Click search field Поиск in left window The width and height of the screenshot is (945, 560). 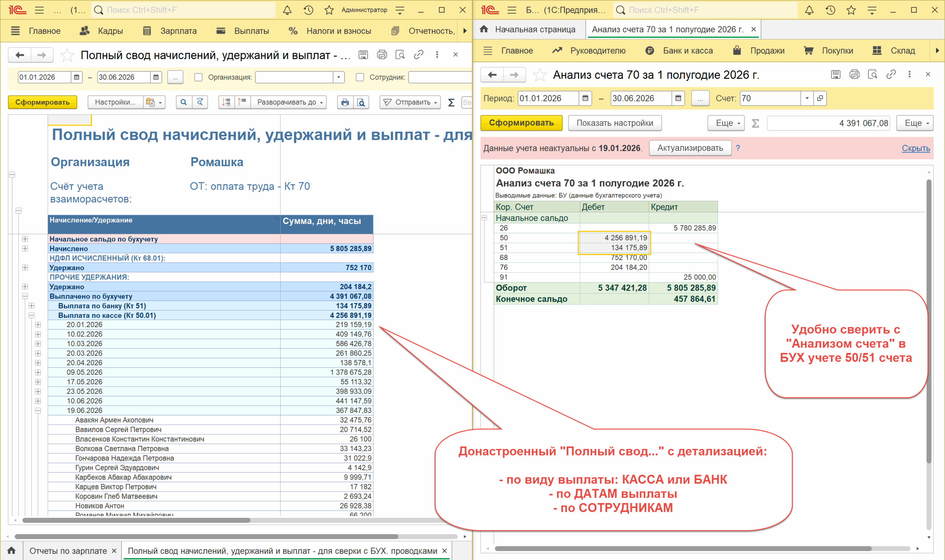pyautogui.click(x=184, y=10)
